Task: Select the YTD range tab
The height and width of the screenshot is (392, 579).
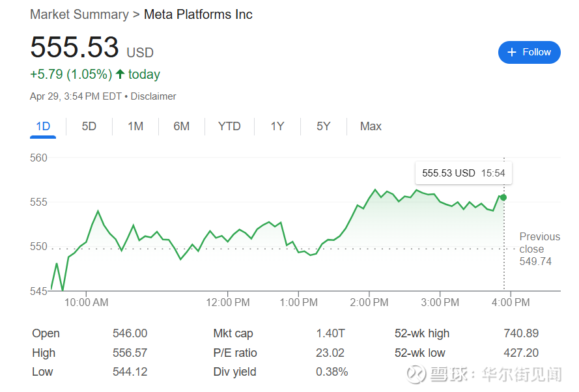Action: click(229, 126)
